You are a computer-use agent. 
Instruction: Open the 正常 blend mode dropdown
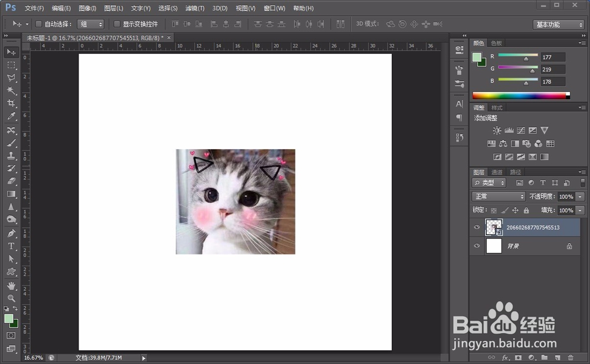[499, 196]
